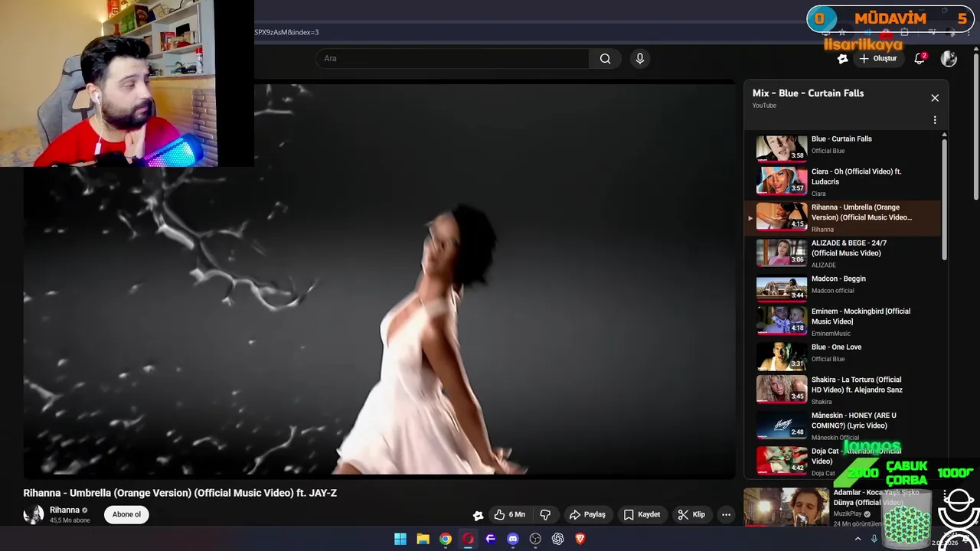Click Eminem Mockingbird thumbnail

click(782, 321)
